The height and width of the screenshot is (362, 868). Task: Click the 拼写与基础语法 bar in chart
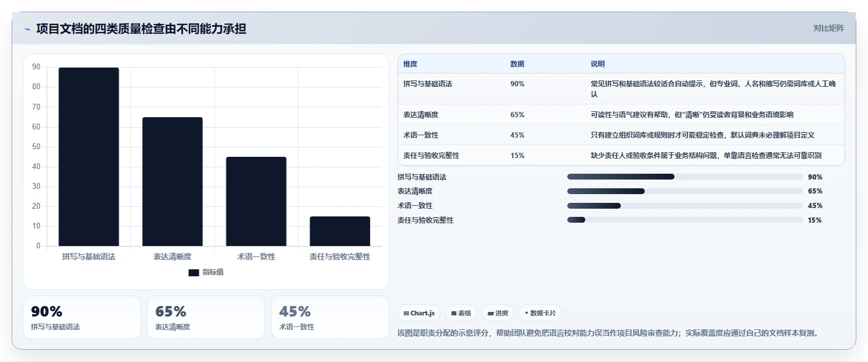[x=89, y=157]
